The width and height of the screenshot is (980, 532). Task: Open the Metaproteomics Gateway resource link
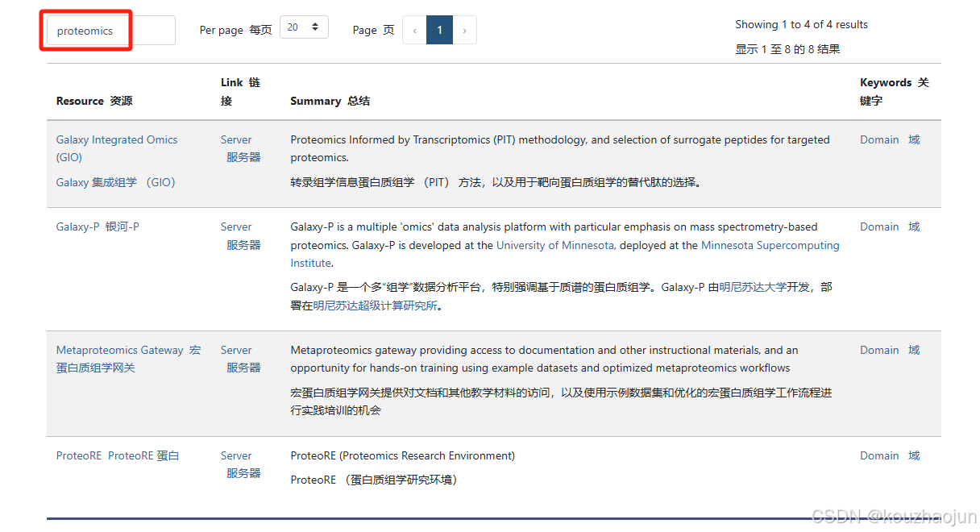click(128, 359)
